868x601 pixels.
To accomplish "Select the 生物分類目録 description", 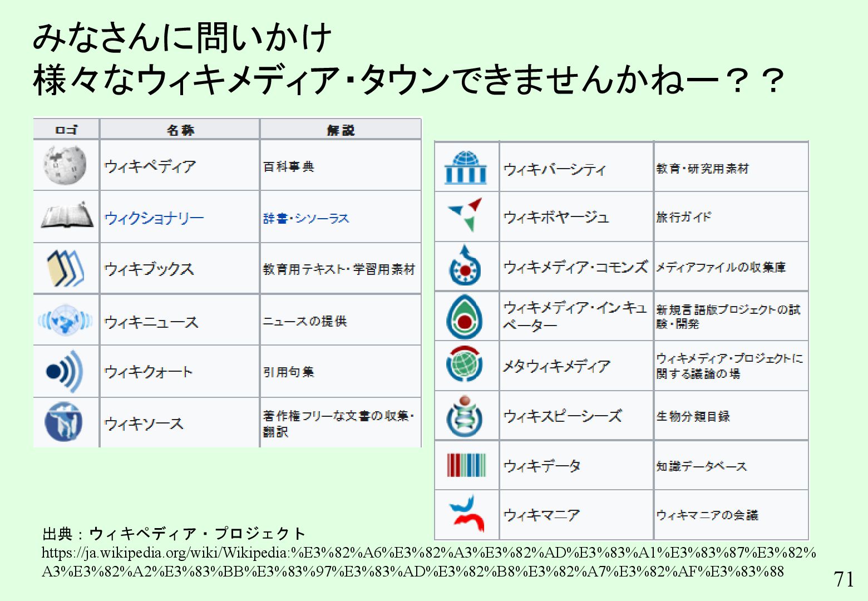I will (x=731, y=416).
